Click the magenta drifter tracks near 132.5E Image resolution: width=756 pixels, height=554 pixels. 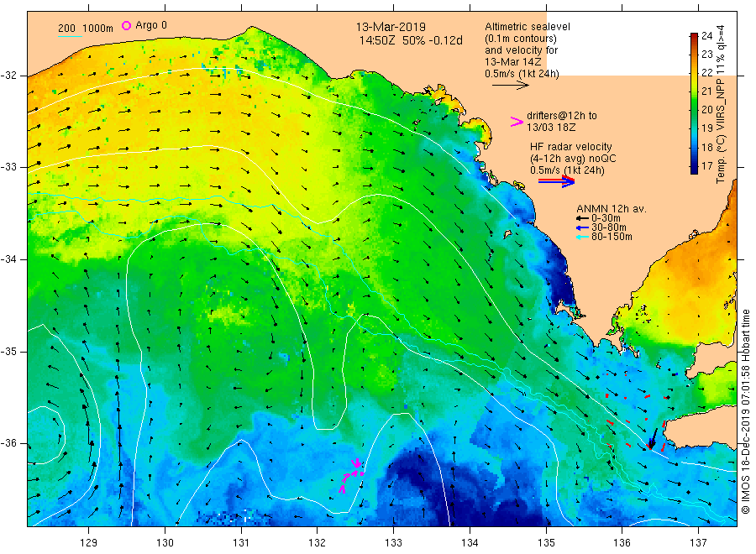point(351,476)
